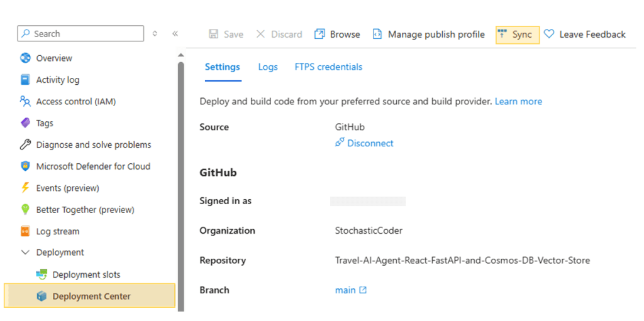Click the sort arrows beside search
Viewport: 644px width, 321px height.
[155, 34]
